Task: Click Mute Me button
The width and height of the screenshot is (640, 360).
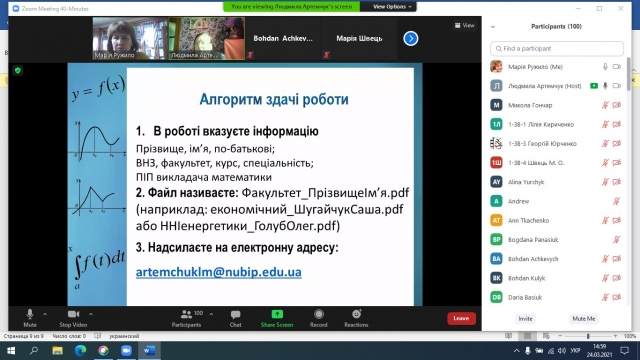Action: (x=584, y=319)
